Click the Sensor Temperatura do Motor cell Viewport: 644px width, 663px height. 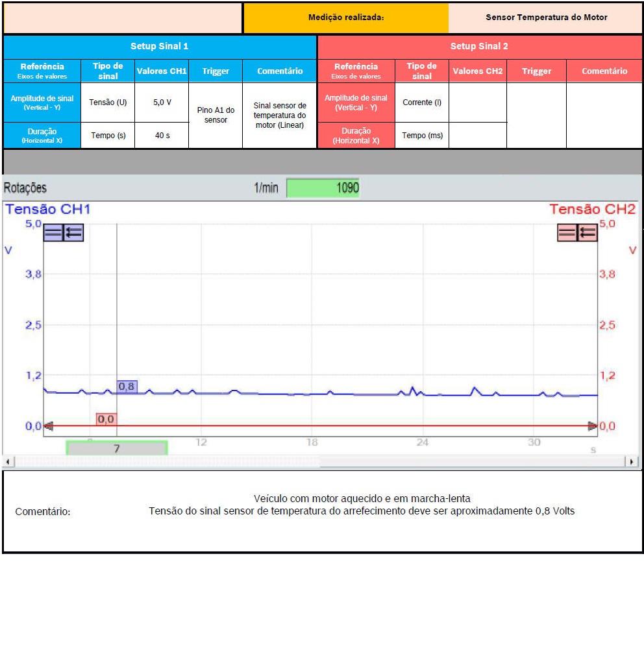546,18
